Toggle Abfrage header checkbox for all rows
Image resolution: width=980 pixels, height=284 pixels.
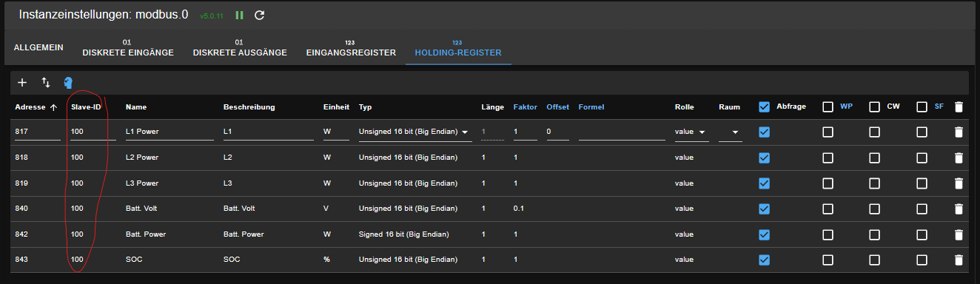click(765, 107)
